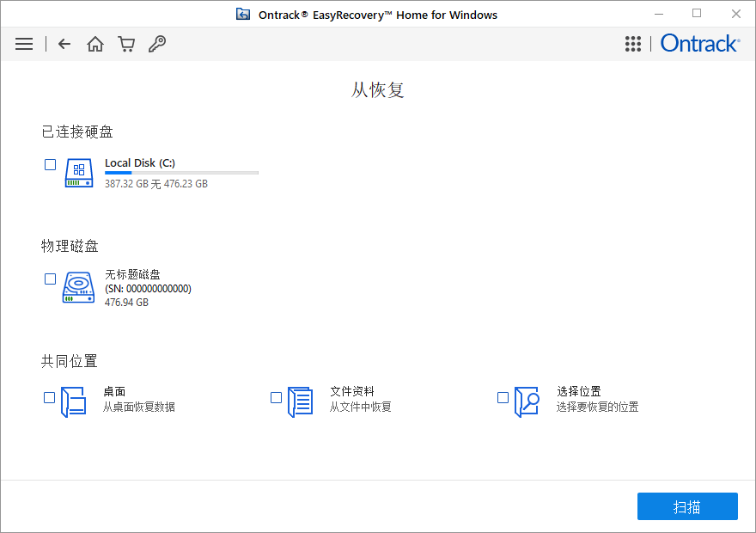Open the shopping cart purchase icon
Viewport: 756px width, 533px height.
tap(126, 44)
